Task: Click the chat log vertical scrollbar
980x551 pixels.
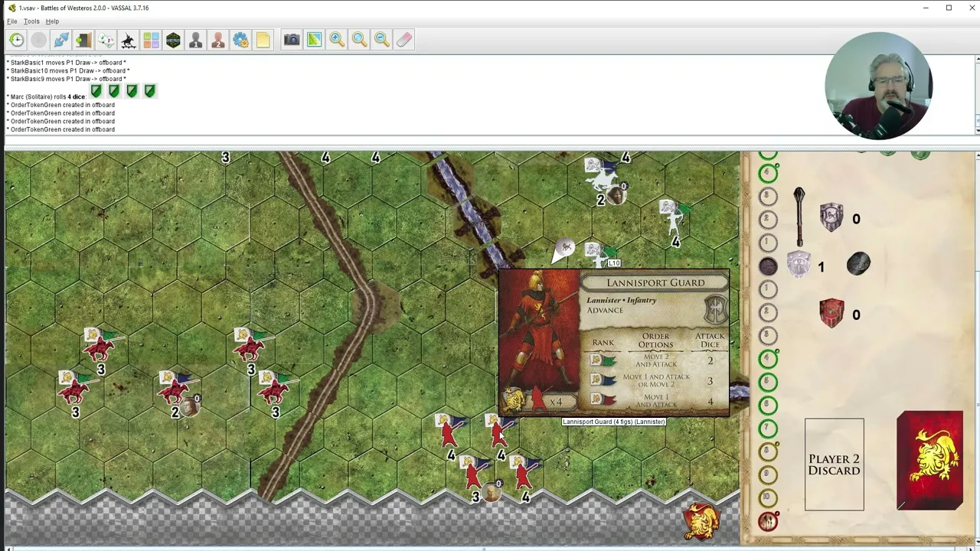Action: (x=976, y=96)
